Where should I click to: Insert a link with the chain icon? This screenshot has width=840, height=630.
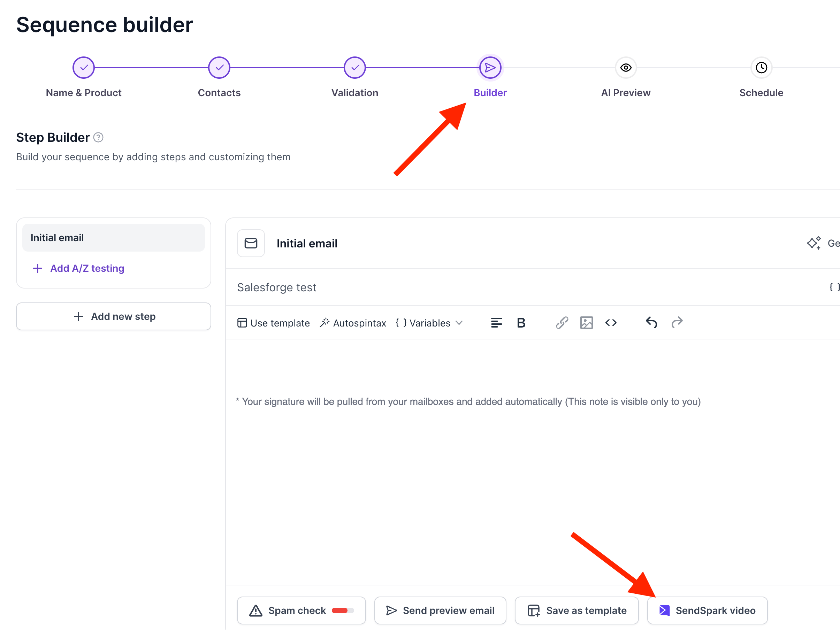tap(562, 323)
